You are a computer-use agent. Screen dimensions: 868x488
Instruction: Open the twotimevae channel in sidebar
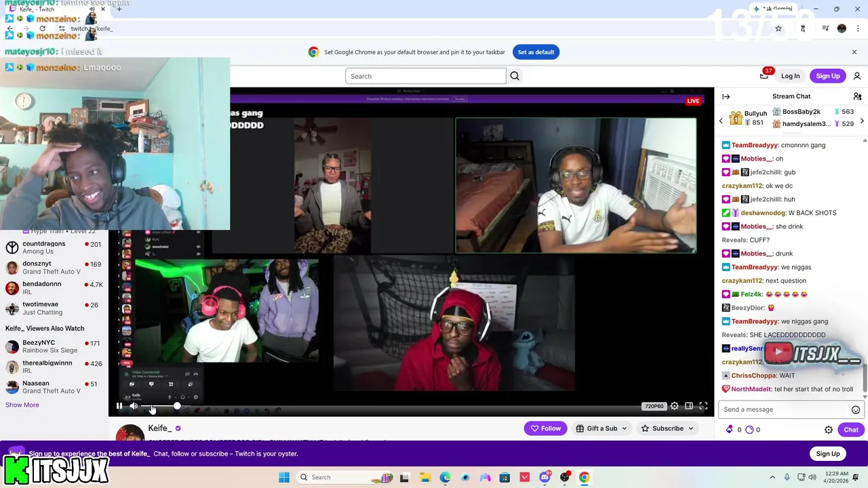[x=54, y=308]
